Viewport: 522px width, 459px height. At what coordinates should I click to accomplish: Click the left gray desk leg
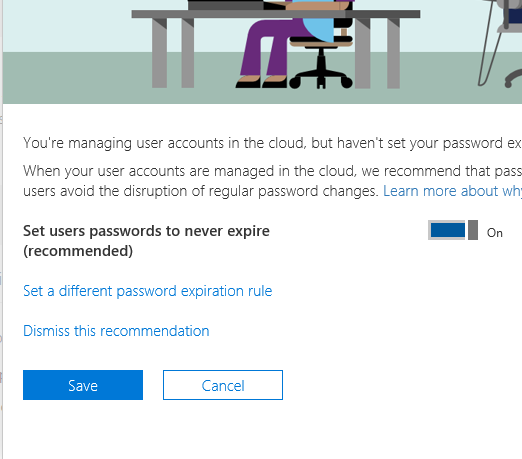tap(159, 53)
